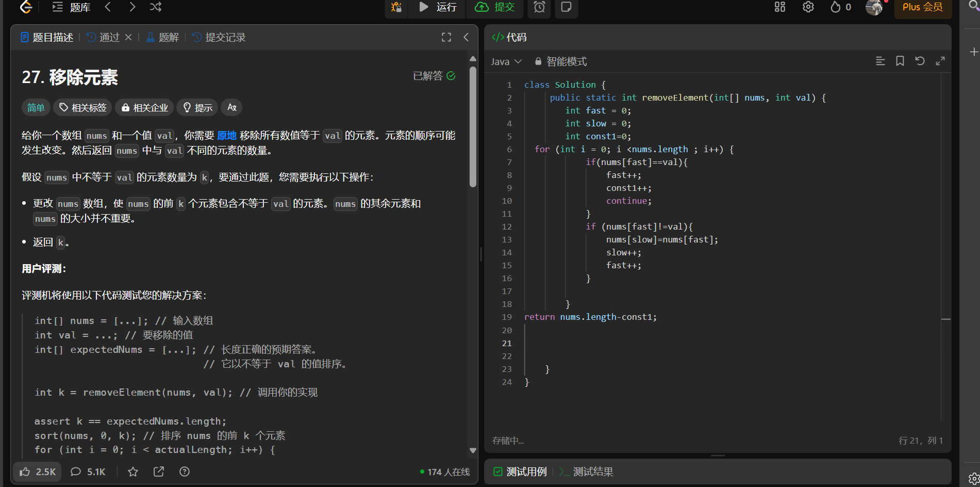
Task: Open the 测试结果 tab
Action: point(586,472)
